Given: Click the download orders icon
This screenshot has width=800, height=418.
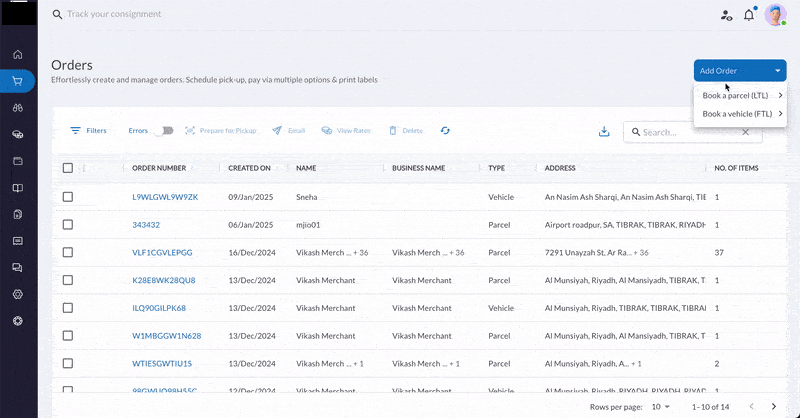Looking at the screenshot, I should pyautogui.click(x=604, y=132).
